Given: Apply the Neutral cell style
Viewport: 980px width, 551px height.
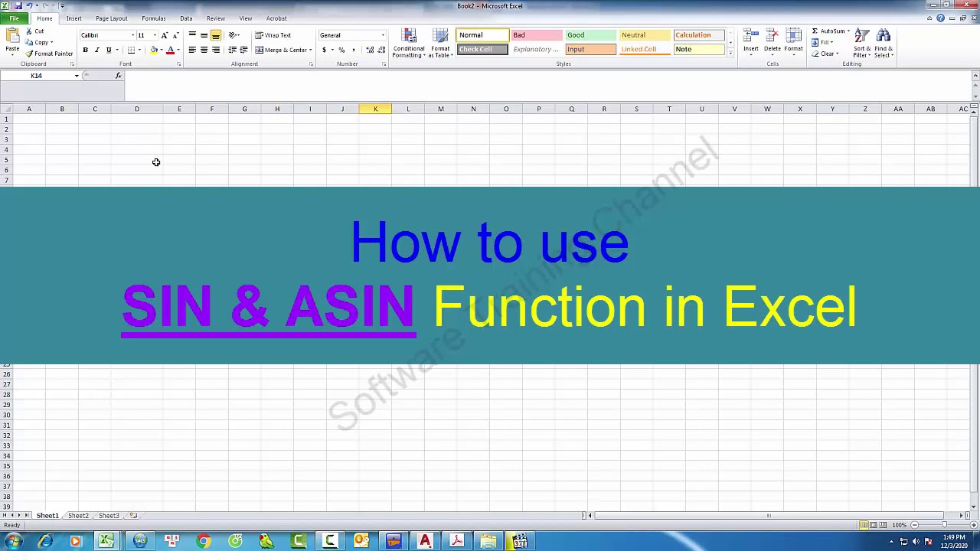Looking at the screenshot, I should click(x=644, y=35).
